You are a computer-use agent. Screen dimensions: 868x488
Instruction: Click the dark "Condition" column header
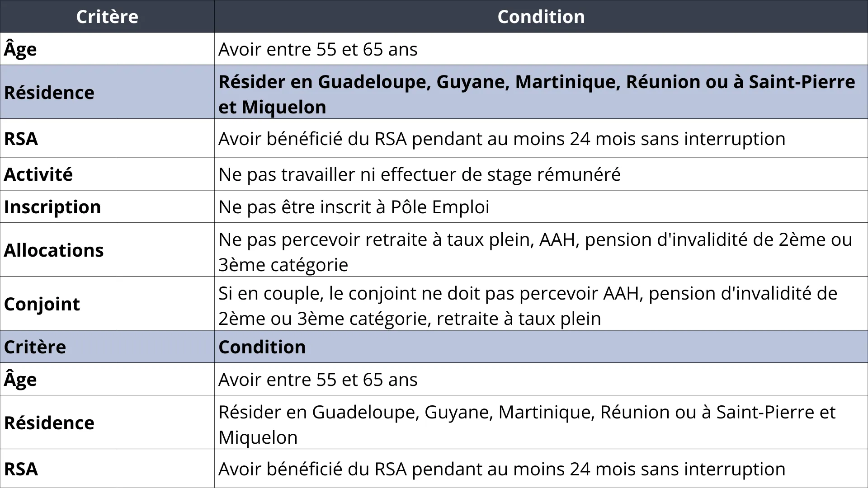click(x=541, y=17)
